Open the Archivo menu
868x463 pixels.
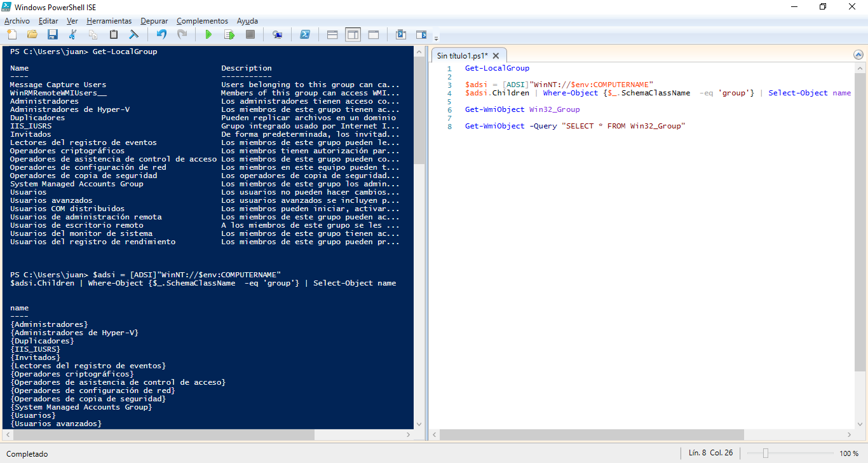click(17, 21)
